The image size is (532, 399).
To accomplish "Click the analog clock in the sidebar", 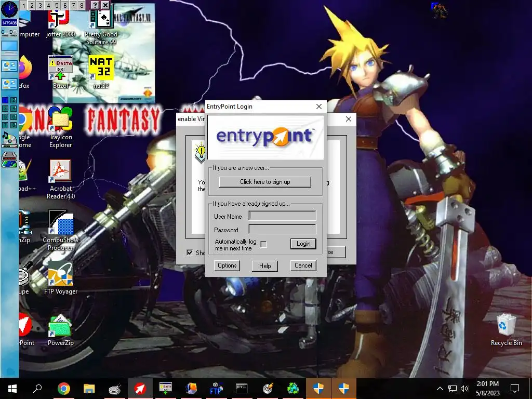I will point(9,9).
